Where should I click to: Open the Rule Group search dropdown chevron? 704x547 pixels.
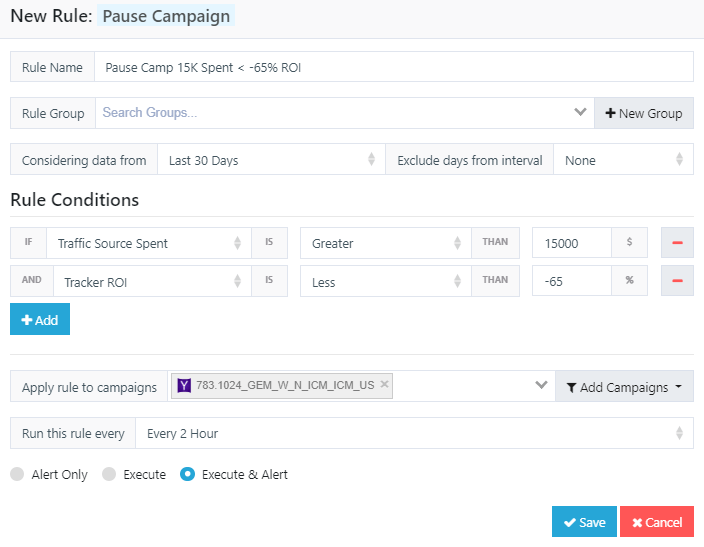point(580,112)
